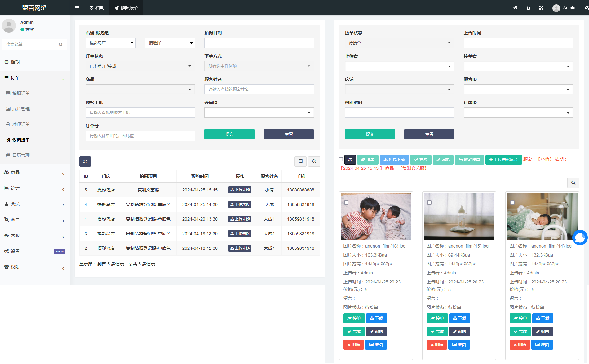Toggle fullscreen with the expand icon
The width and height of the screenshot is (589, 364).
click(x=541, y=8)
